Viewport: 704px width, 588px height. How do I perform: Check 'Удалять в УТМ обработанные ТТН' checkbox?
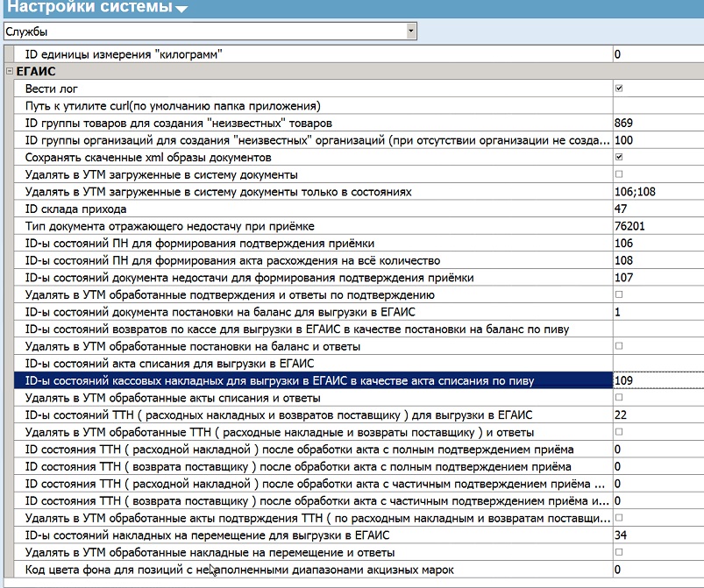tap(619, 432)
